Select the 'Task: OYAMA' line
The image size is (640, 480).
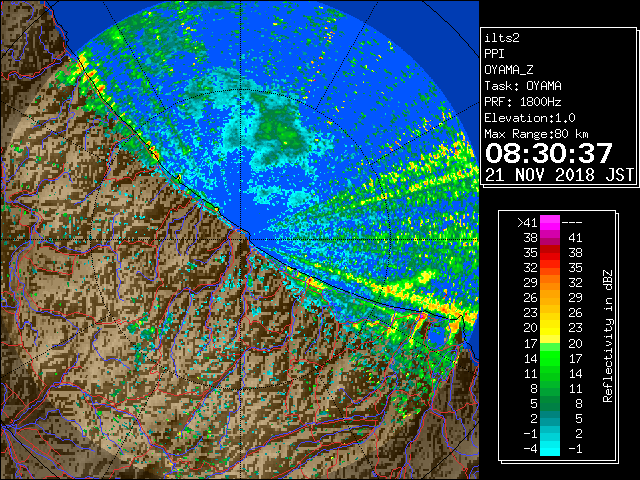click(x=523, y=86)
